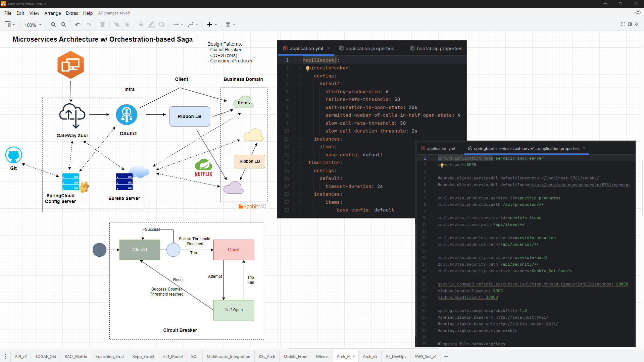The image size is (644, 362).
Task: Switch to the SQL page tab
Action: [195, 356]
